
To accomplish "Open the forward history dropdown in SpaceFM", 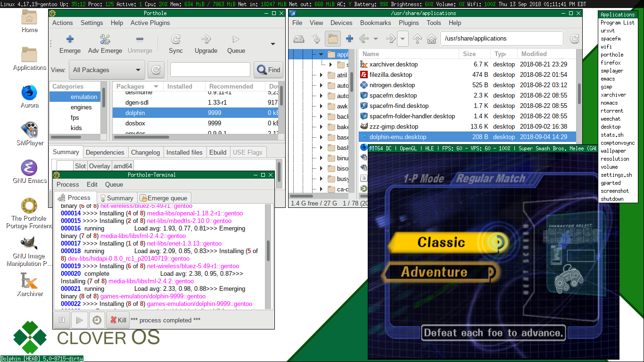I will point(403,39).
